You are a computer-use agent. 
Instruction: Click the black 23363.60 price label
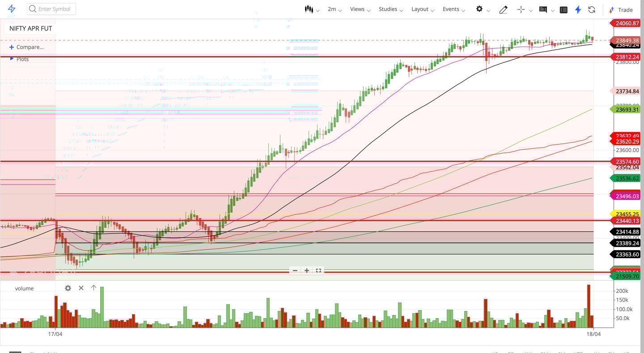(x=626, y=254)
